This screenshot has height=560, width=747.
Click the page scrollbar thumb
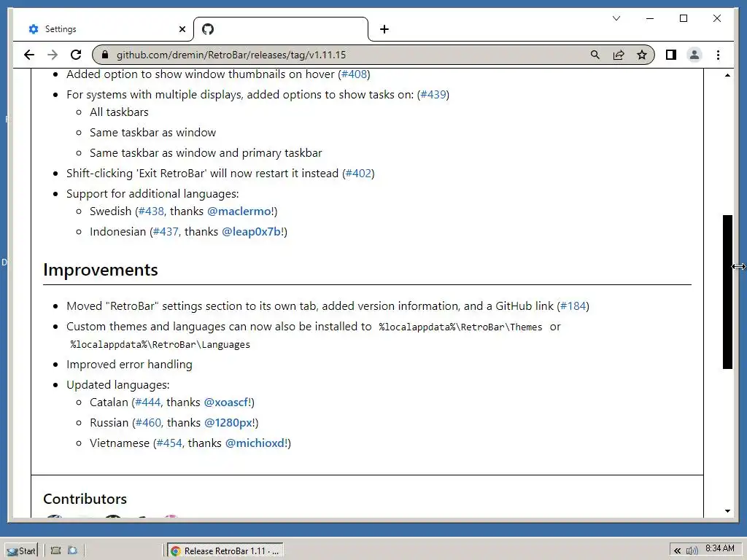pos(727,292)
